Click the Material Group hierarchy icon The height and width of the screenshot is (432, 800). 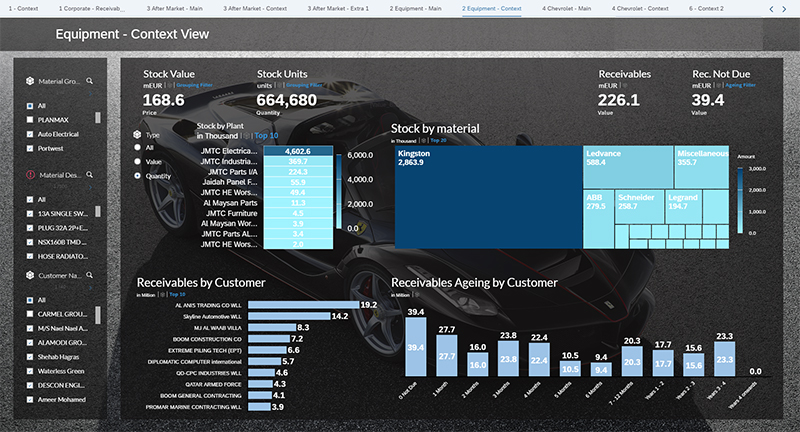point(30,81)
